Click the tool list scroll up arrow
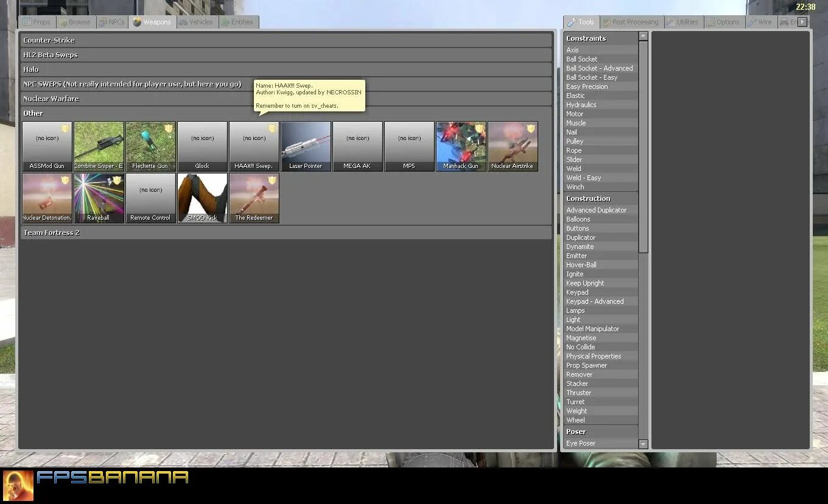Image resolution: width=828 pixels, height=504 pixels. click(644, 37)
